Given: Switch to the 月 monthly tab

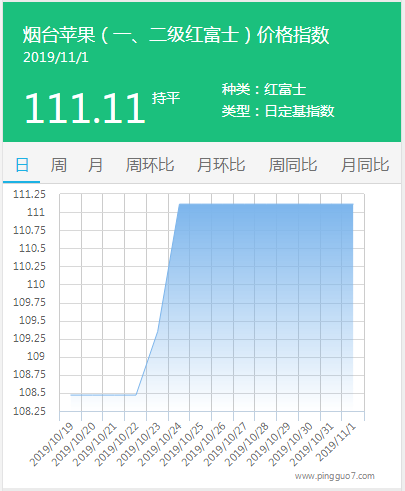Looking at the screenshot, I should click(x=95, y=165).
